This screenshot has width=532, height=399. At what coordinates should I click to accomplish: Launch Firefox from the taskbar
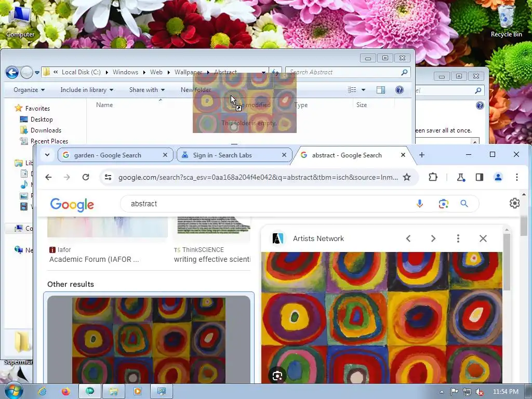(x=65, y=392)
